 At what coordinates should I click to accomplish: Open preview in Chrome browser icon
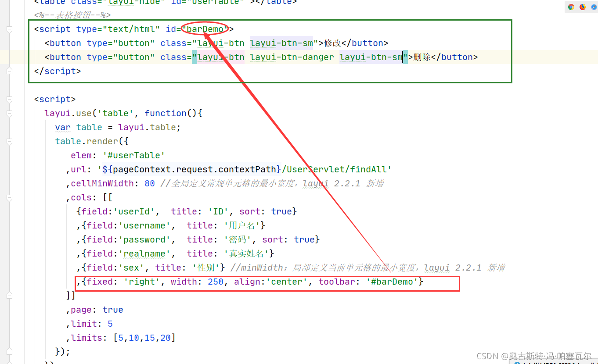coord(571,7)
